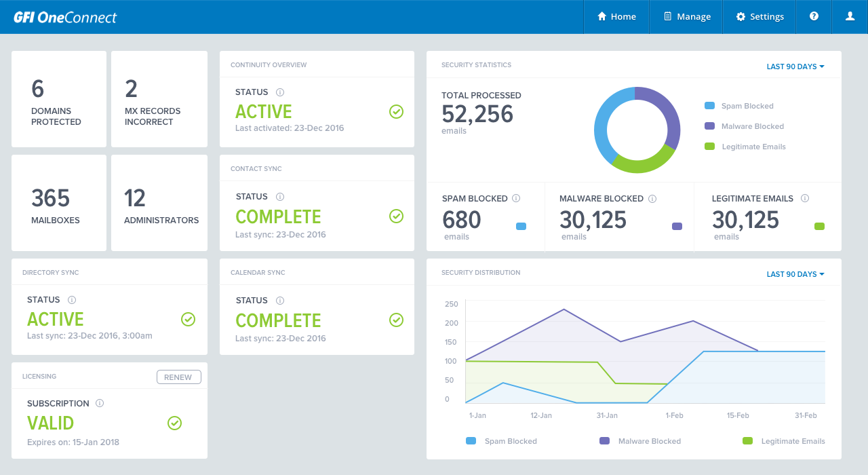
Task: Open the Mailboxes count tile
Action: 59,203
